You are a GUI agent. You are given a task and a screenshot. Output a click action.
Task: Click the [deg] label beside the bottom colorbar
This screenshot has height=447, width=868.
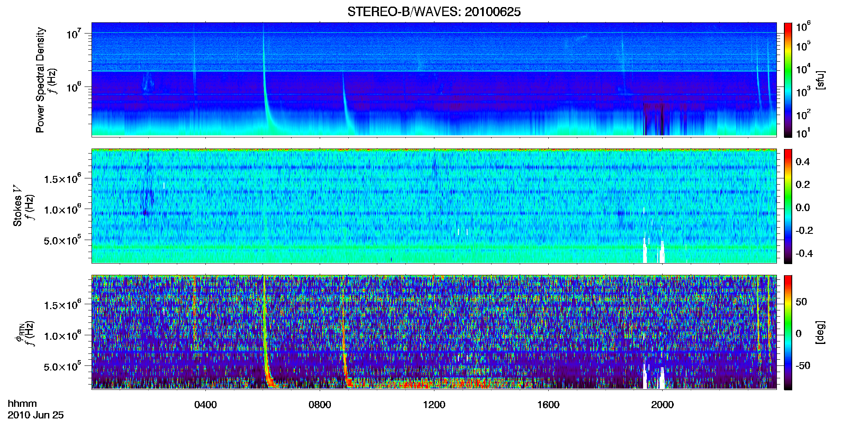click(820, 332)
